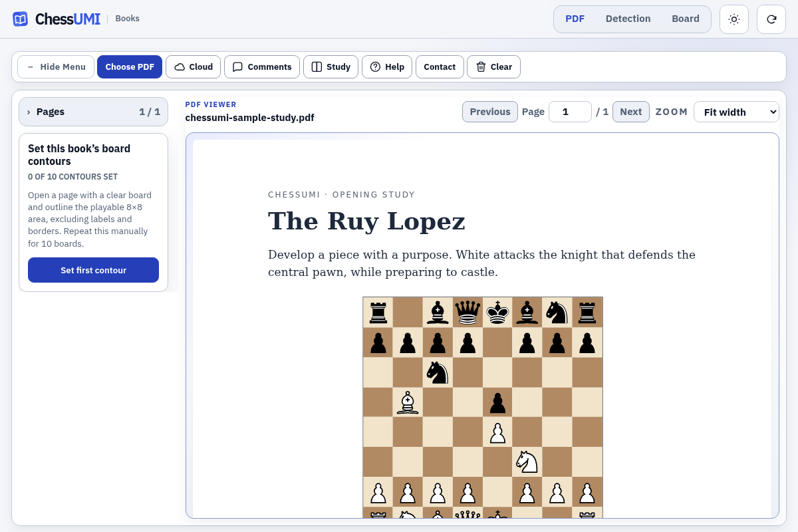The width and height of the screenshot is (798, 532).
Task: Open the Help dialog
Action: point(387,66)
